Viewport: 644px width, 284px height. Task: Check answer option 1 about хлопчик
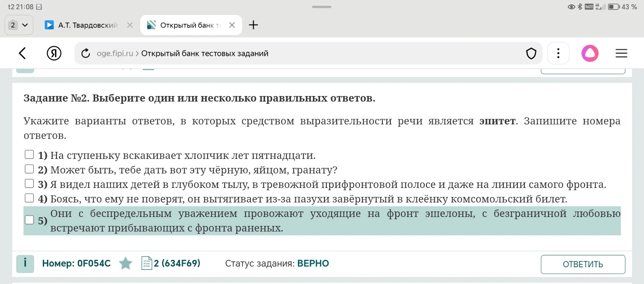click(x=29, y=154)
